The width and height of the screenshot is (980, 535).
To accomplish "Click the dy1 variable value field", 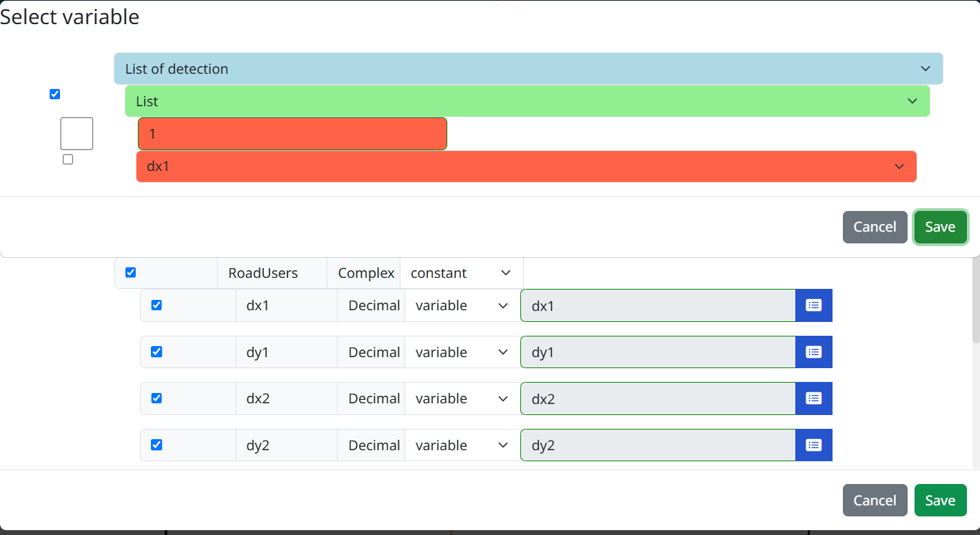I will tap(658, 352).
